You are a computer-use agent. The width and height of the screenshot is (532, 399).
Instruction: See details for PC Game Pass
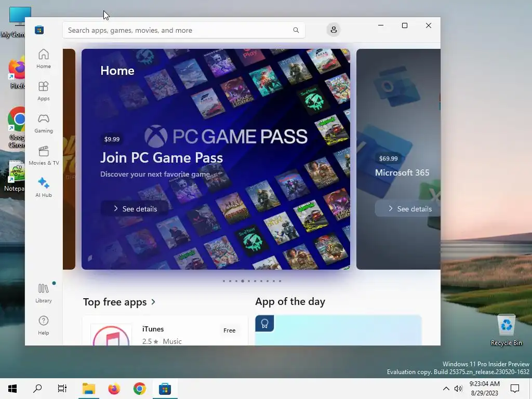point(135,209)
